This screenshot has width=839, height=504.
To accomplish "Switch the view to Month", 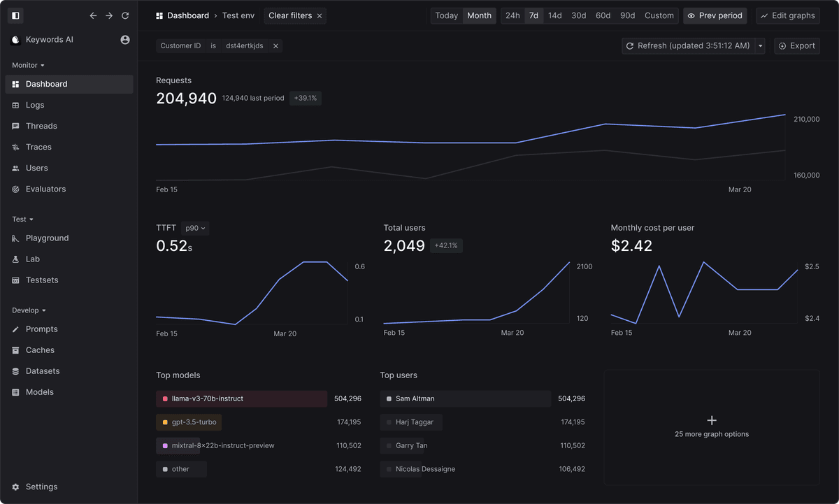I will 479,15.
